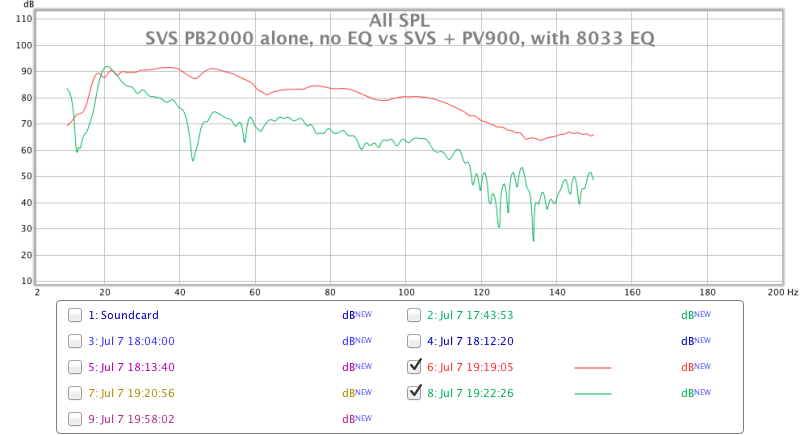
Task: Click the red line sample for measurement 6
Action: click(x=593, y=368)
